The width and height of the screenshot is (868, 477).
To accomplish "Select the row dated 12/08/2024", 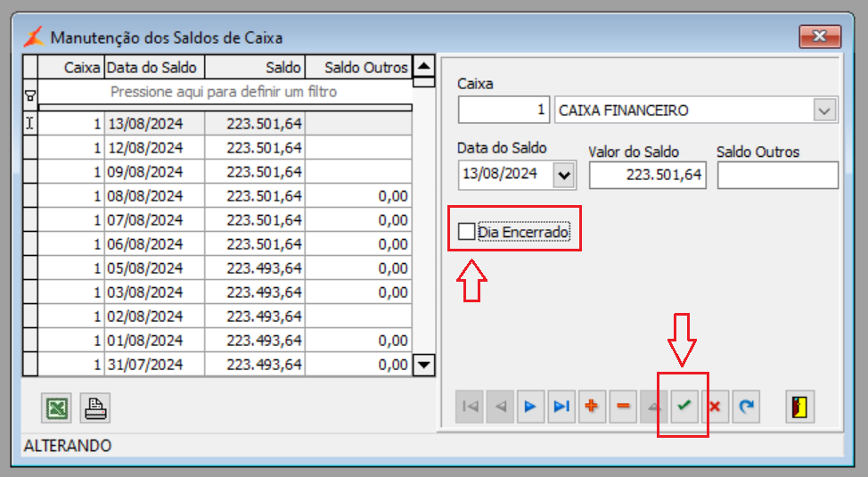I will pos(225,148).
